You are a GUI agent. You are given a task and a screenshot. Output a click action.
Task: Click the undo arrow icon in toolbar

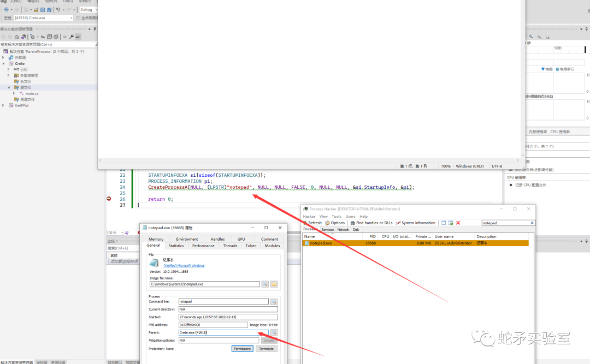click(x=58, y=10)
